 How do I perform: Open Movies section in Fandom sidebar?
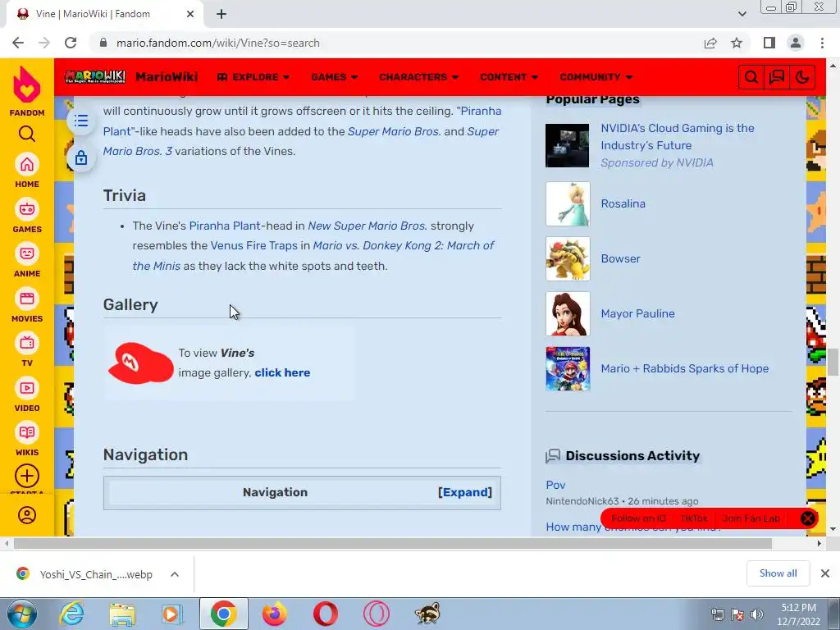click(x=27, y=305)
